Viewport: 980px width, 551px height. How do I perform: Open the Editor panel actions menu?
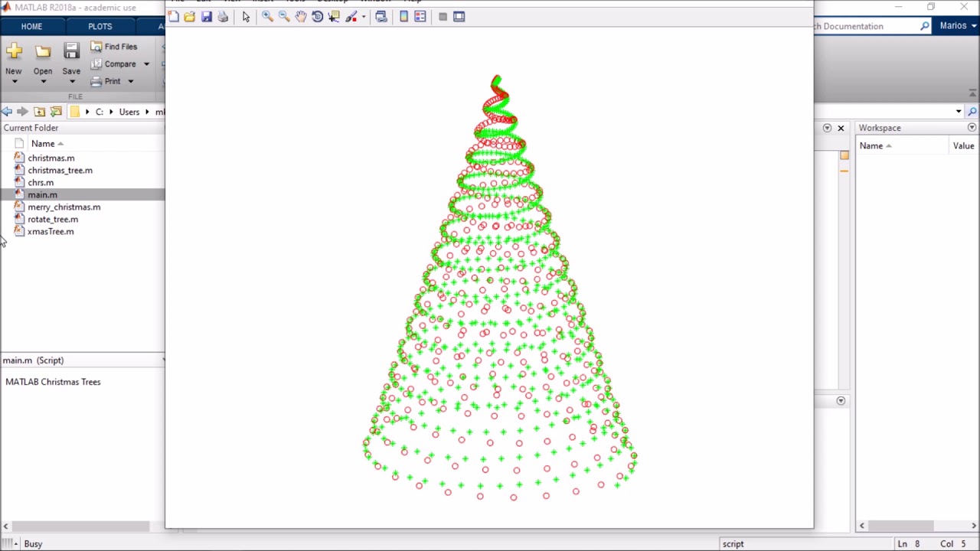pos(827,128)
